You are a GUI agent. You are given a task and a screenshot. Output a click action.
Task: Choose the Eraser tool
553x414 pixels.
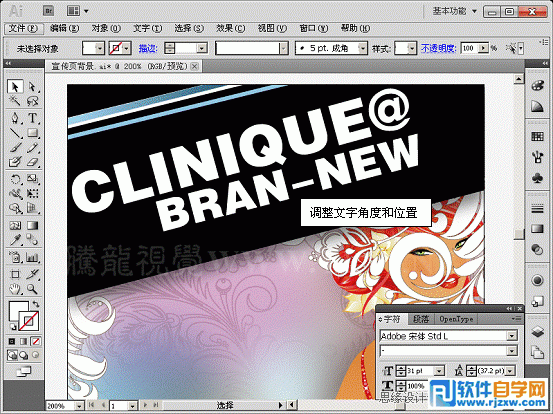(x=32, y=162)
